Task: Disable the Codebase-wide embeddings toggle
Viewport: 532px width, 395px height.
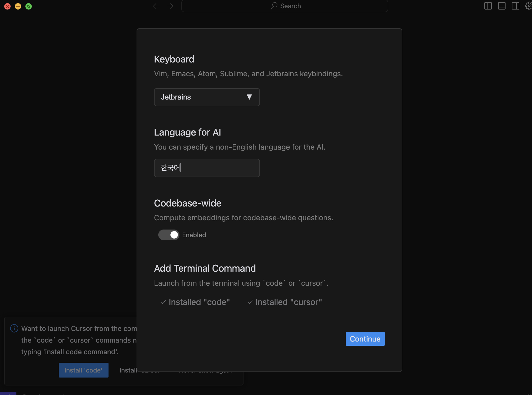Action: [169, 235]
